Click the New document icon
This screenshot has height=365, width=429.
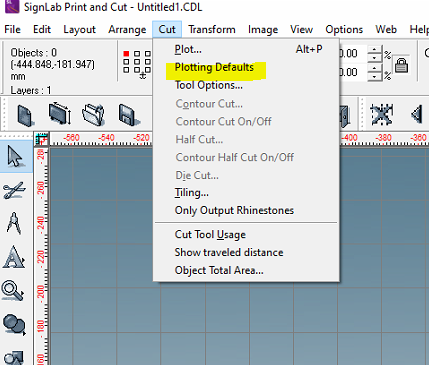coord(25,115)
